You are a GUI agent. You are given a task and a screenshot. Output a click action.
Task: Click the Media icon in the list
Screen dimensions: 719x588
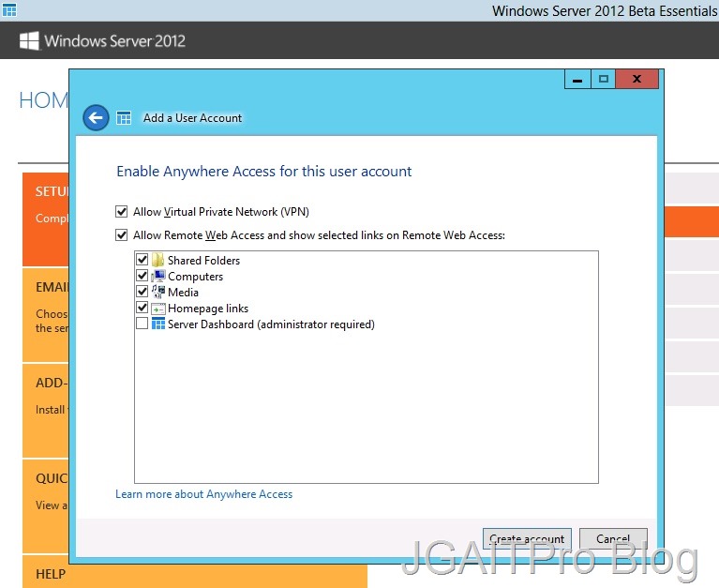coord(157,292)
